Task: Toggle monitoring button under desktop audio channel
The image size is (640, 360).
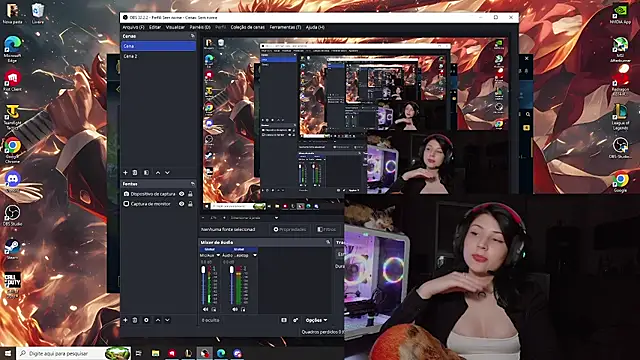Action: [x=243, y=309]
